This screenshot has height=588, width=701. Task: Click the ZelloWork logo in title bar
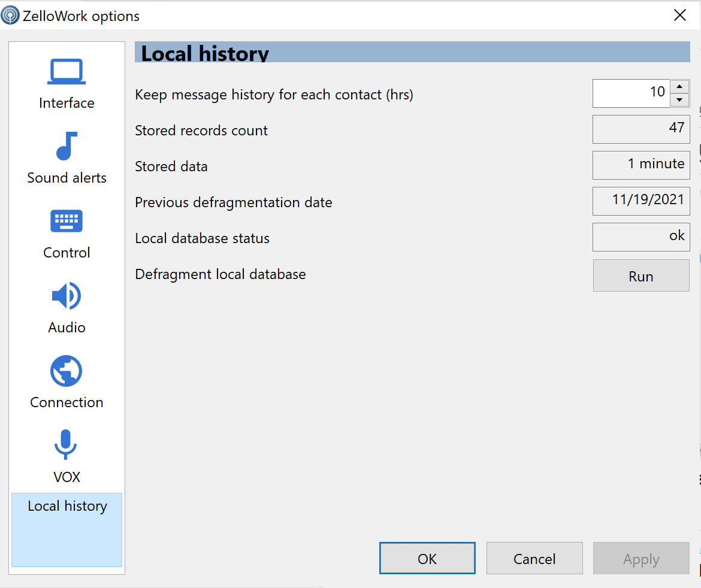(10, 16)
